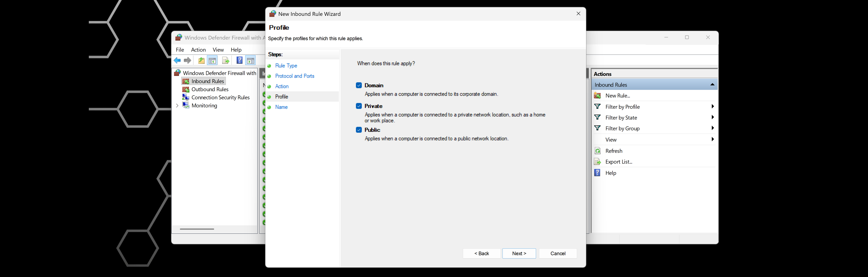Screen dimensions: 868x277
Task: Open the Help menu in menu bar
Action: coord(236,50)
